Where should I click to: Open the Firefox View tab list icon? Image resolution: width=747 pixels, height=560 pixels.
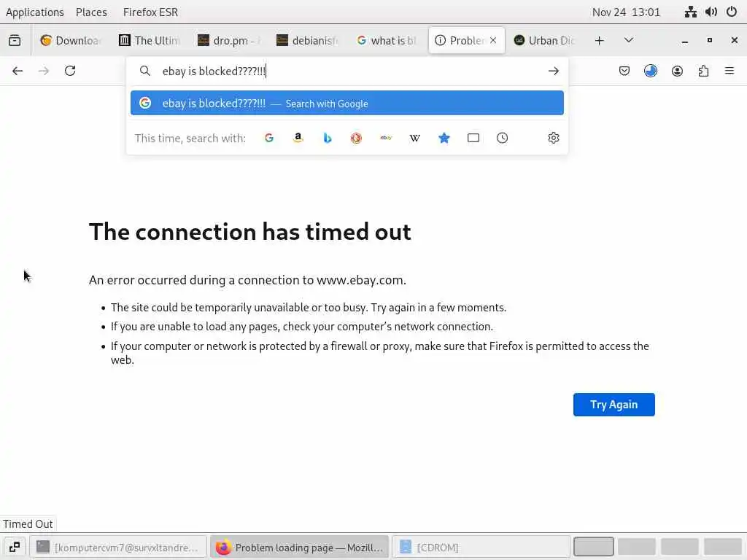point(15,41)
